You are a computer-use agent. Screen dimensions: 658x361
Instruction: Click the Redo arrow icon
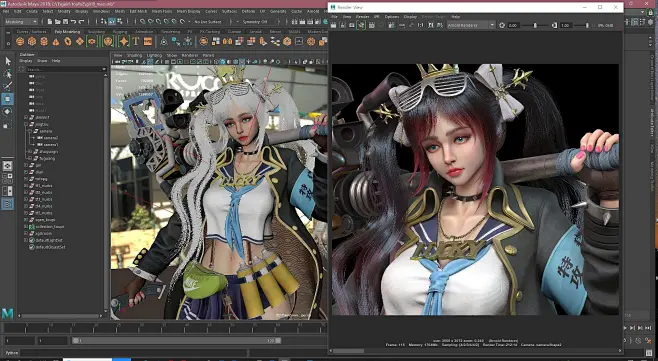pos(81,21)
